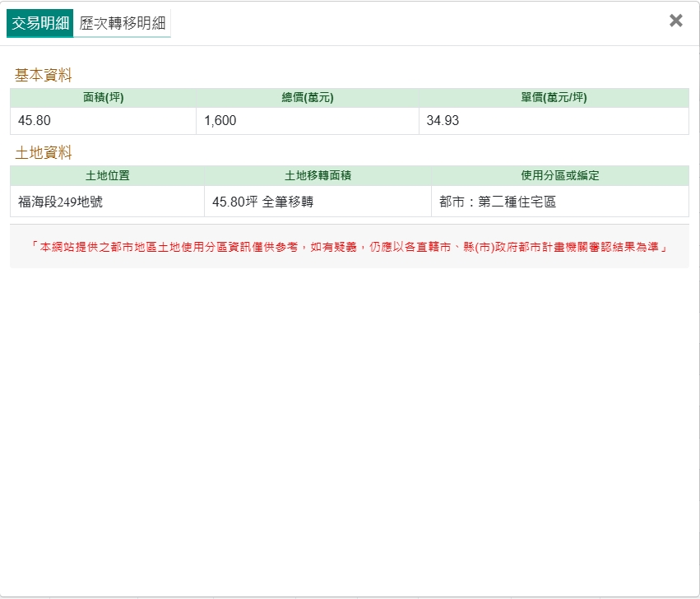
Task: Select the 總價(萬元) column header
Action: [307, 98]
